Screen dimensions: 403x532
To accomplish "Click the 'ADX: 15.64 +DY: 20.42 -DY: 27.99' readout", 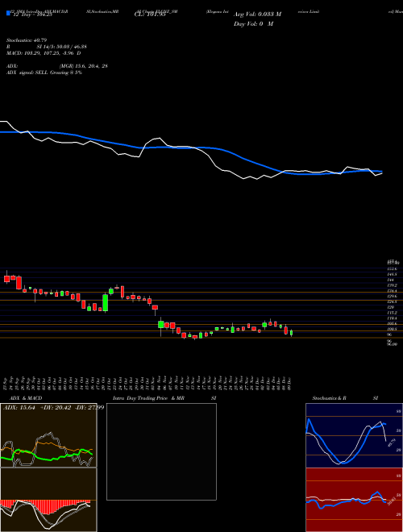I will (x=53, y=408).
